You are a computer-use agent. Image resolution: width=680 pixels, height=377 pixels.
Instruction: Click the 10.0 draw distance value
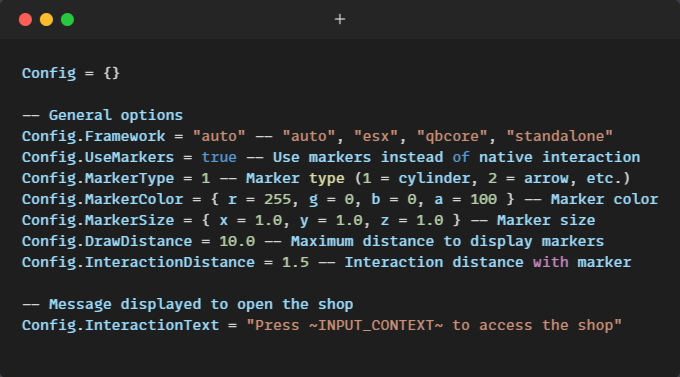click(237, 241)
